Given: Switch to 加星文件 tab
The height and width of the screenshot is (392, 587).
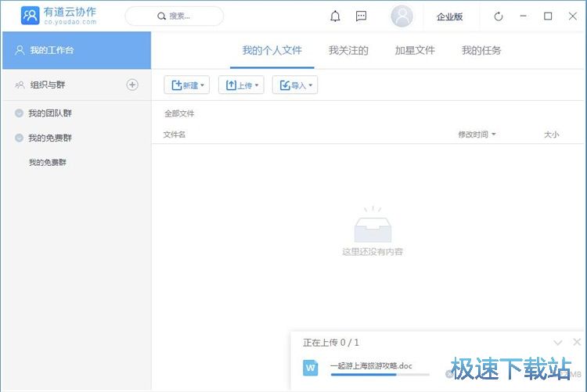Looking at the screenshot, I should pos(415,50).
